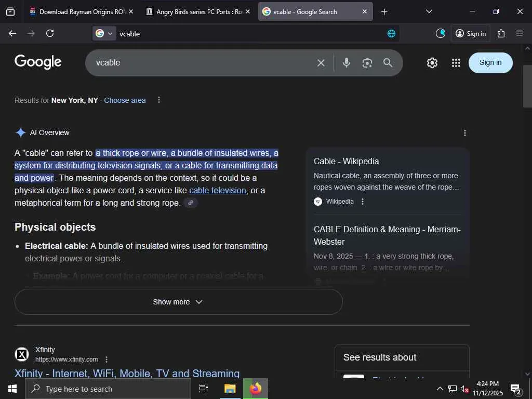Open options for Wikipedia source
Viewport: 532px width, 399px height.
(x=363, y=202)
